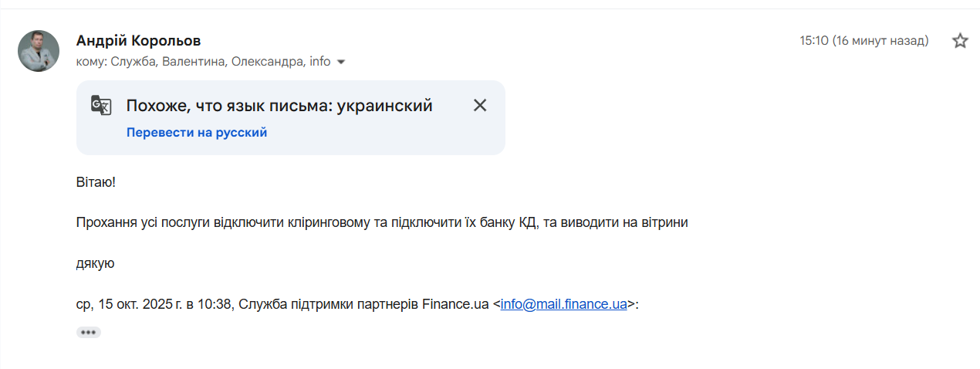Image resolution: width=980 pixels, height=369 pixels.
Task: Click the quoted Служба підтримки партнерів Finance.ua text
Action: click(x=363, y=304)
